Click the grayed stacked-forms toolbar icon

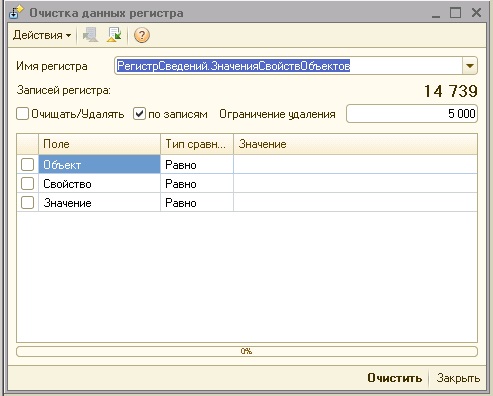point(90,35)
